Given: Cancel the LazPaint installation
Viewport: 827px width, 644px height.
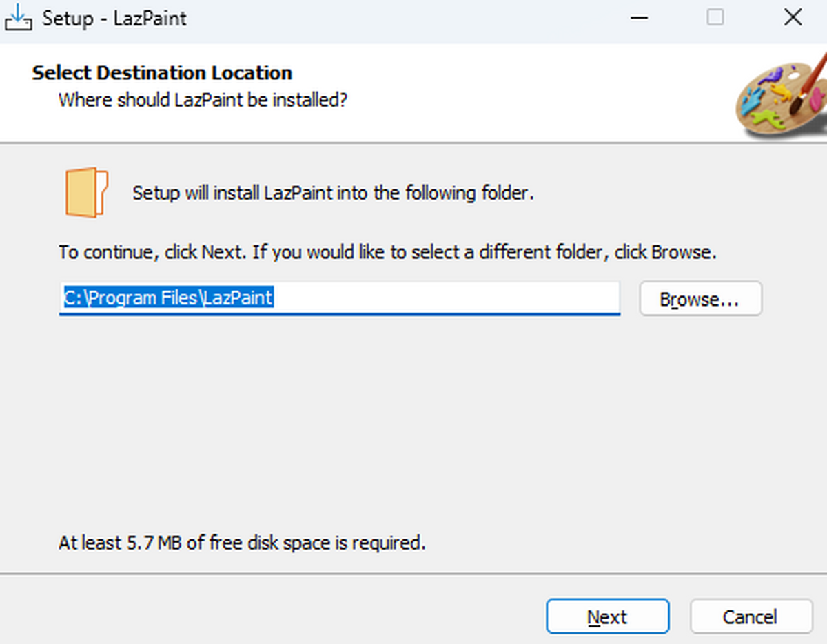Looking at the screenshot, I should coord(751,616).
